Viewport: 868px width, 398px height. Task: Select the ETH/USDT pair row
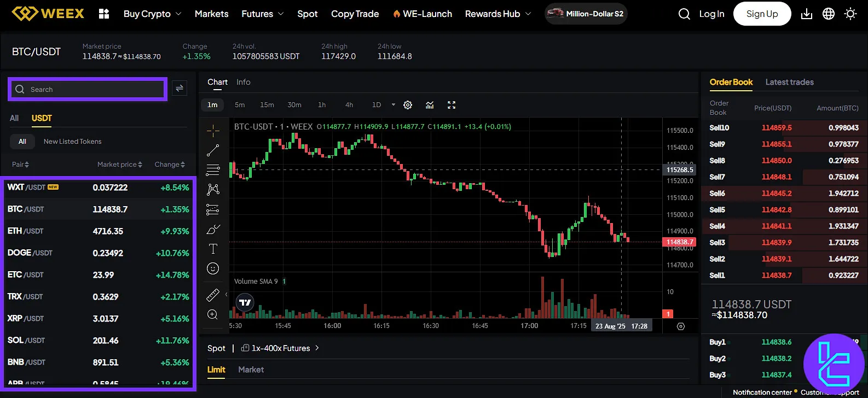click(98, 231)
